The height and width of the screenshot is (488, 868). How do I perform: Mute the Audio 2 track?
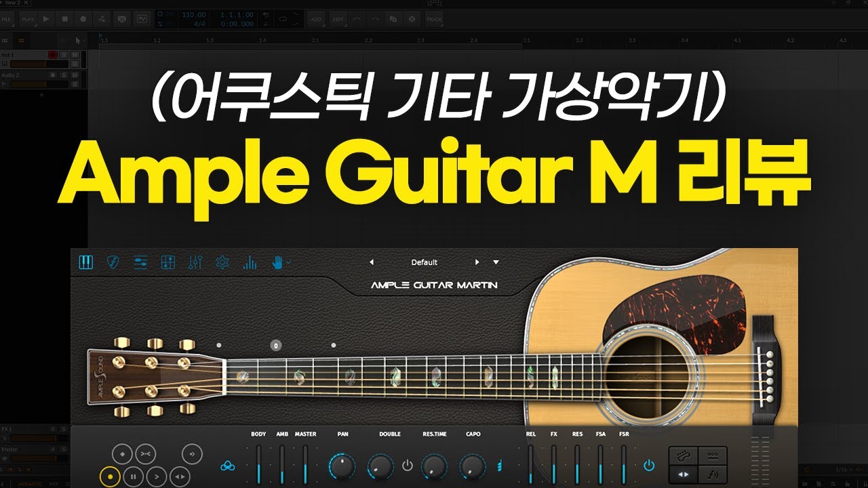(75, 75)
